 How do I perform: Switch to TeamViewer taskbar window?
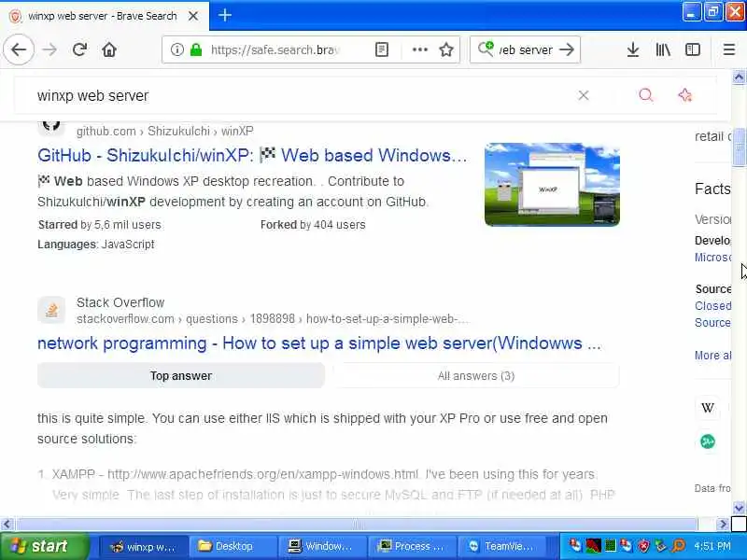tap(501, 546)
